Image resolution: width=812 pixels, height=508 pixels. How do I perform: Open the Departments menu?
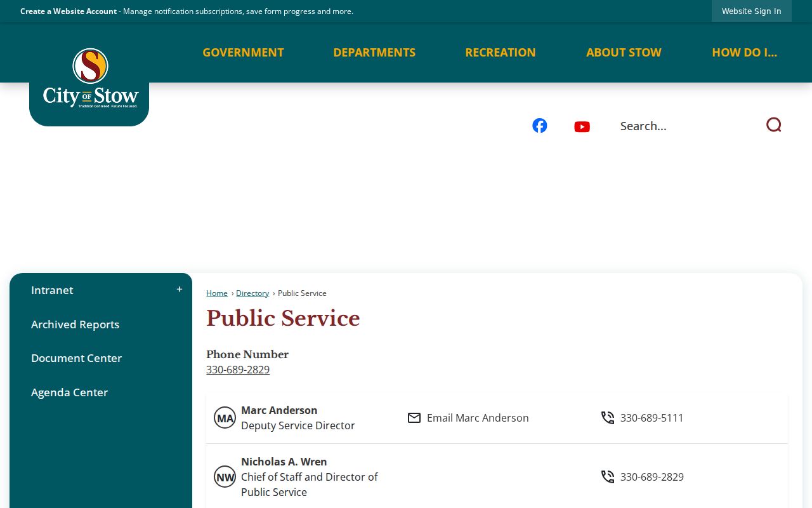click(374, 53)
